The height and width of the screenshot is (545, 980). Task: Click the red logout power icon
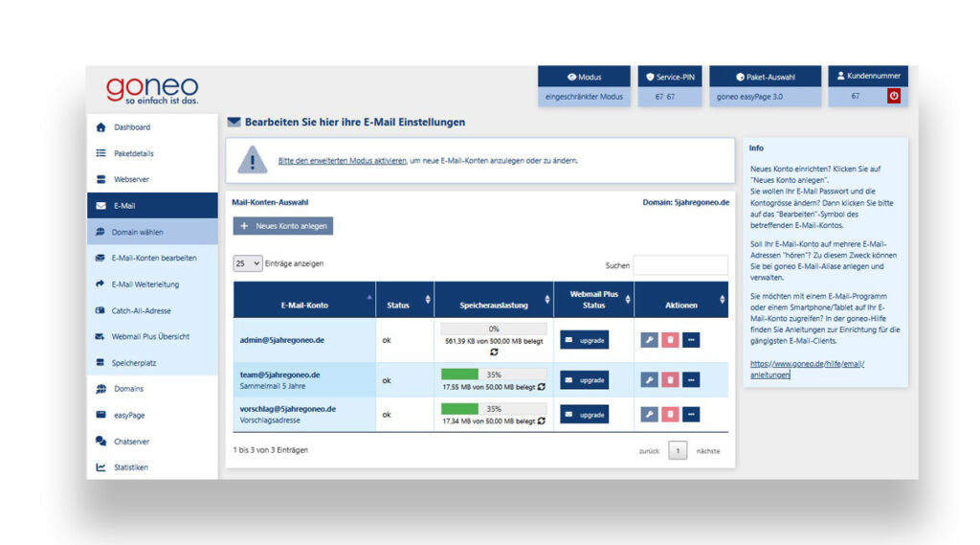click(x=894, y=96)
